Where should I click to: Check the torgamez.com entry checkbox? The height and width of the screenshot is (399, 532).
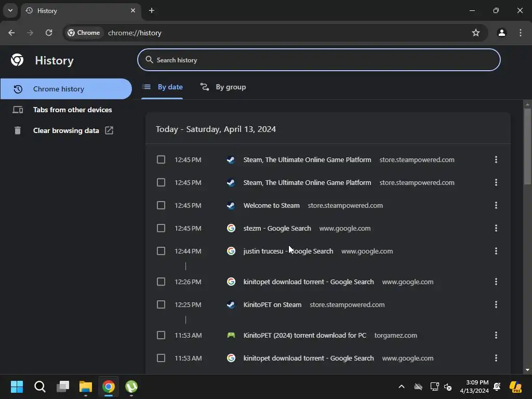pos(161,335)
